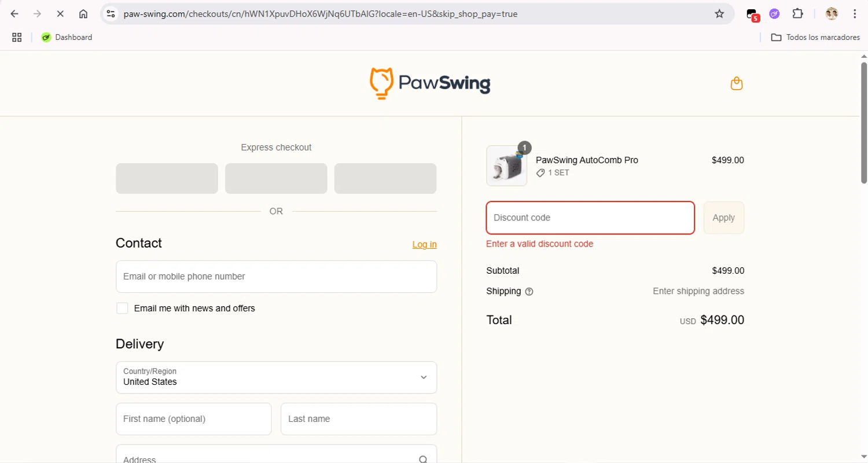Click the Subtotal label
Image resolution: width=868 pixels, height=463 pixels.
click(503, 270)
